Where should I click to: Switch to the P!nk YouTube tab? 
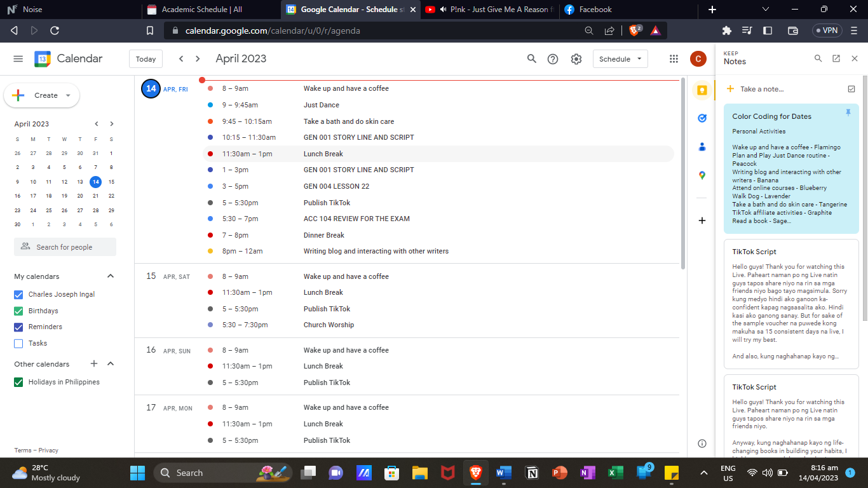[x=489, y=10]
